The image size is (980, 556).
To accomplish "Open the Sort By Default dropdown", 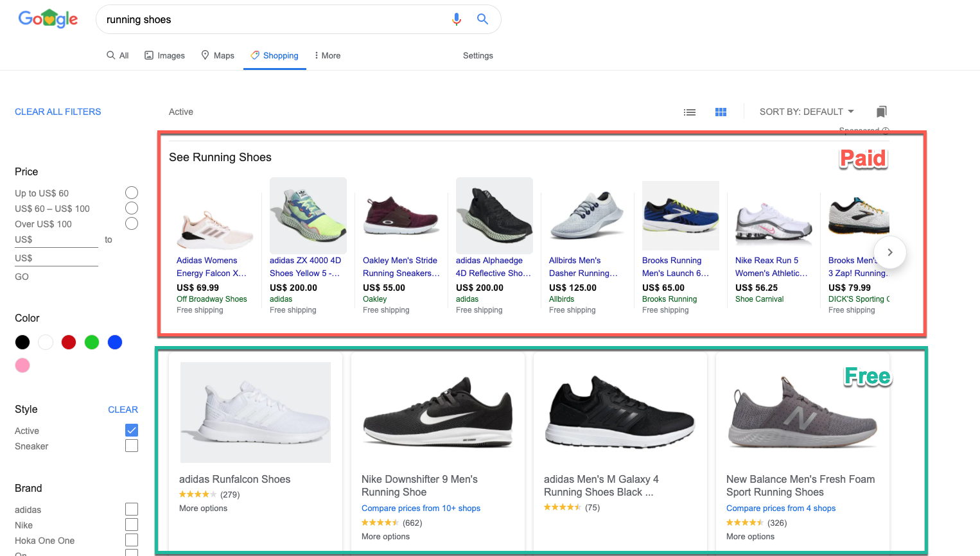I will tap(807, 112).
